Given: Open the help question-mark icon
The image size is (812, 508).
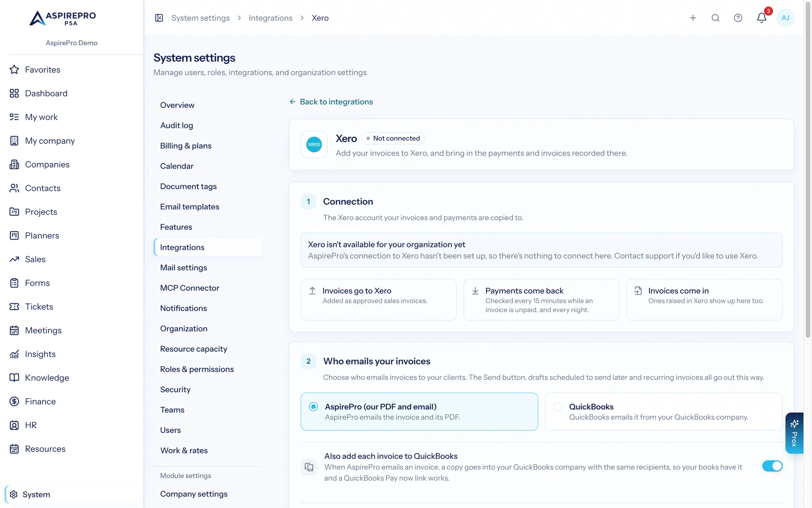Looking at the screenshot, I should pyautogui.click(x=738, y=18).
